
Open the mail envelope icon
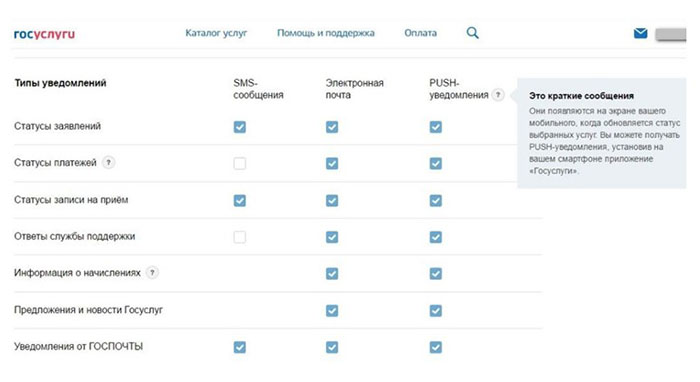coord(641,33)
